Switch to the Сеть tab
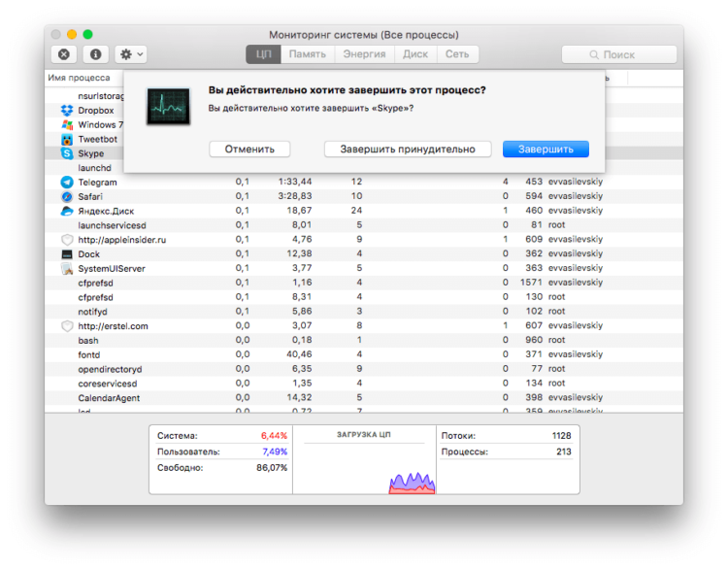Viewport: 728px width, 569px height. click(x=457, y=54)
